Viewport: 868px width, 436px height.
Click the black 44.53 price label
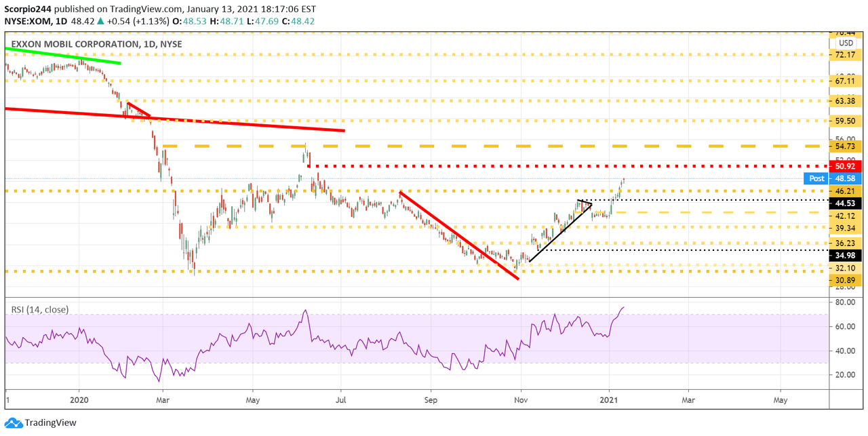pos(845,203)
